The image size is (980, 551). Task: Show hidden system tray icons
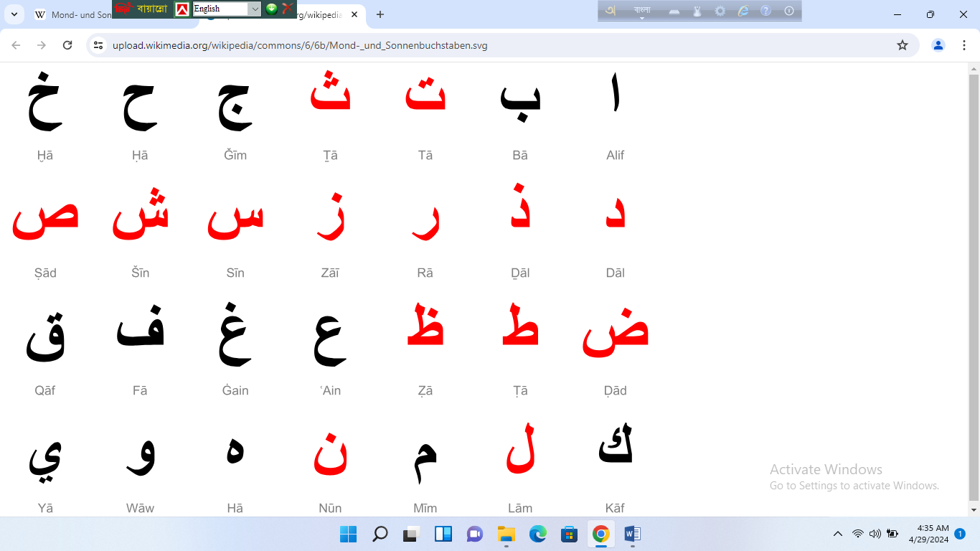[x=837, y=534]
